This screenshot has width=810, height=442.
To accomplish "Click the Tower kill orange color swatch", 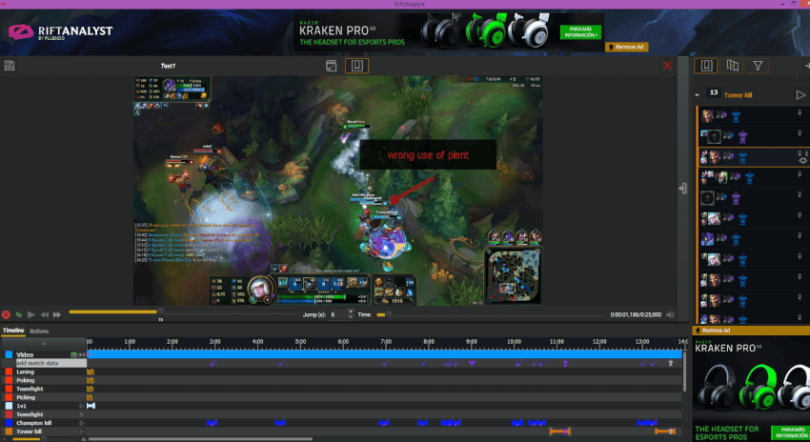I will tap(9, 431).
